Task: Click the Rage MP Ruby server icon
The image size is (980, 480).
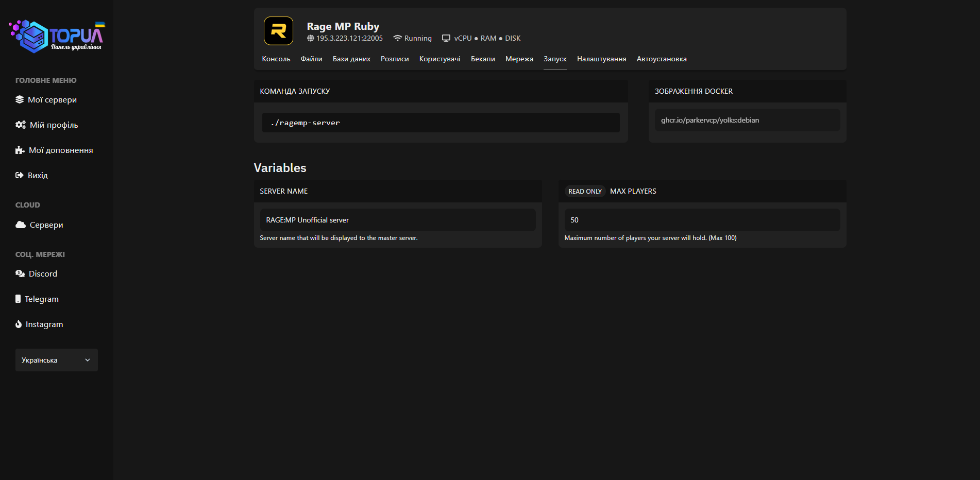Action: coord(278,31)
